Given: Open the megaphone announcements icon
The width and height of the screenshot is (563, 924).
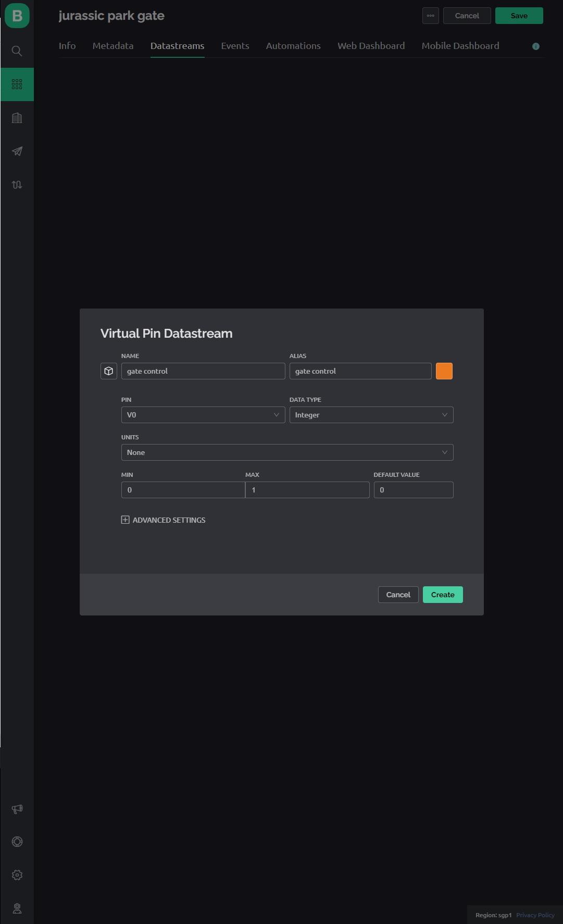Looking at the screenshot, I should (x=17, y=809).
